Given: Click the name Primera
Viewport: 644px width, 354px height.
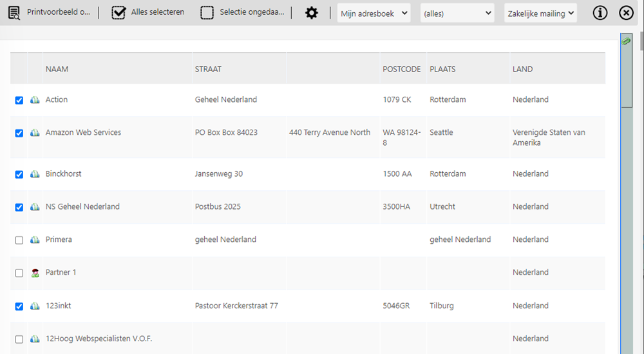Looking at the screenshot, I should pos(59,239).
